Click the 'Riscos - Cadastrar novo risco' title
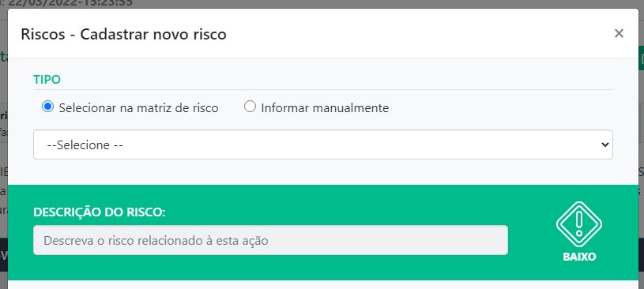The image size is (644, 289). coord(123,34)
